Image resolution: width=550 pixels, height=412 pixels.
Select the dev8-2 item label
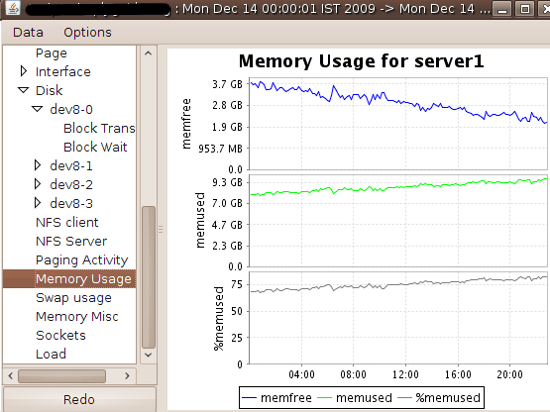coord(71,184)
